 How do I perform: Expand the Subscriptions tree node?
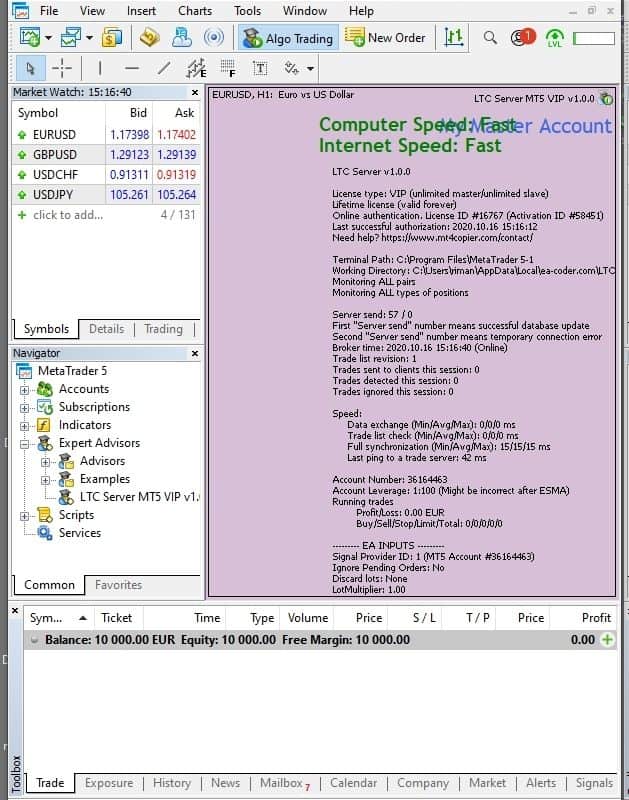click(x=24, y=408)
